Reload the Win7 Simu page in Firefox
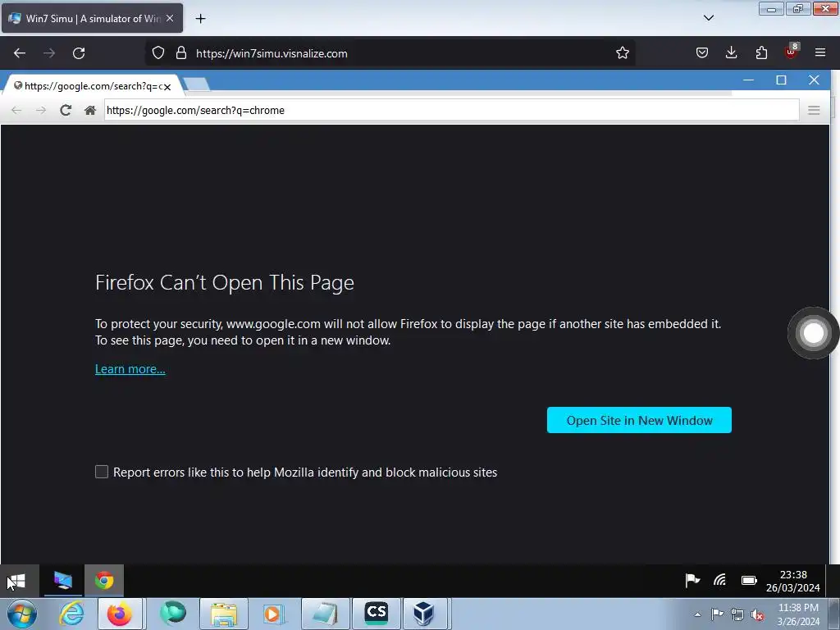 [x=79, y=53]
